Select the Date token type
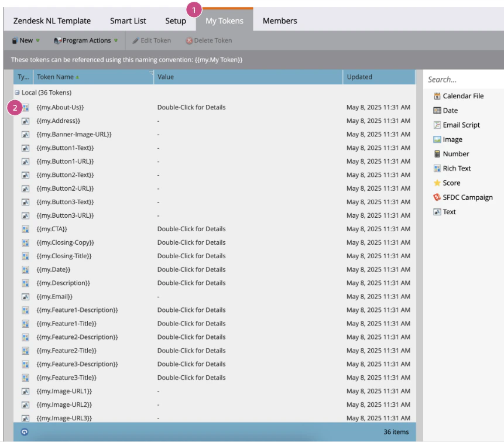Image resolution: width=504 pixels, height=442 pixels. tap(446, 110)
